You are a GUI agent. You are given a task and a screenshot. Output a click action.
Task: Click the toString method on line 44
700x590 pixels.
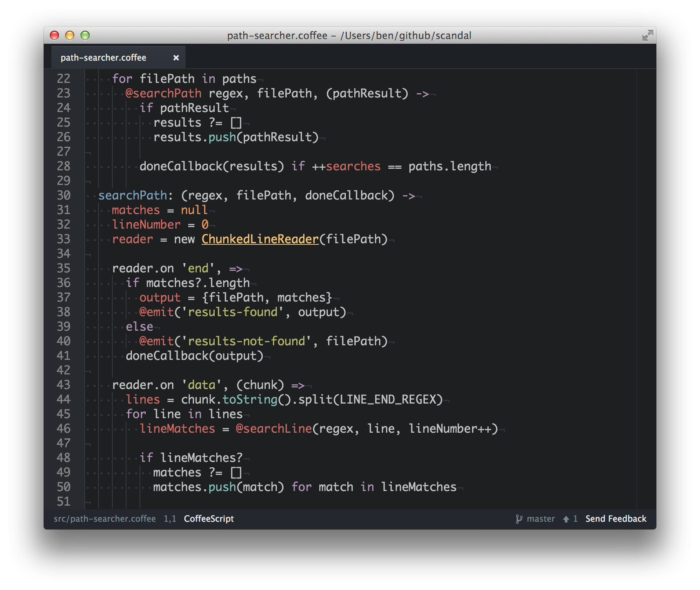(x=250, y=399)
